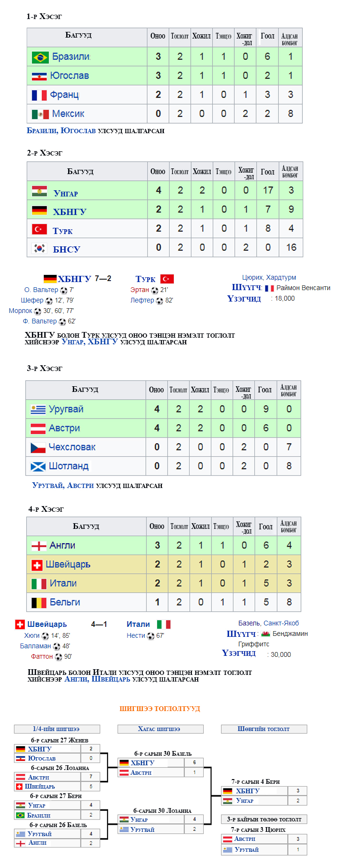Click the South Korea flag next to БНСУ
The height and width of the screenshot is (868, 339).
[x=40, y=248]
